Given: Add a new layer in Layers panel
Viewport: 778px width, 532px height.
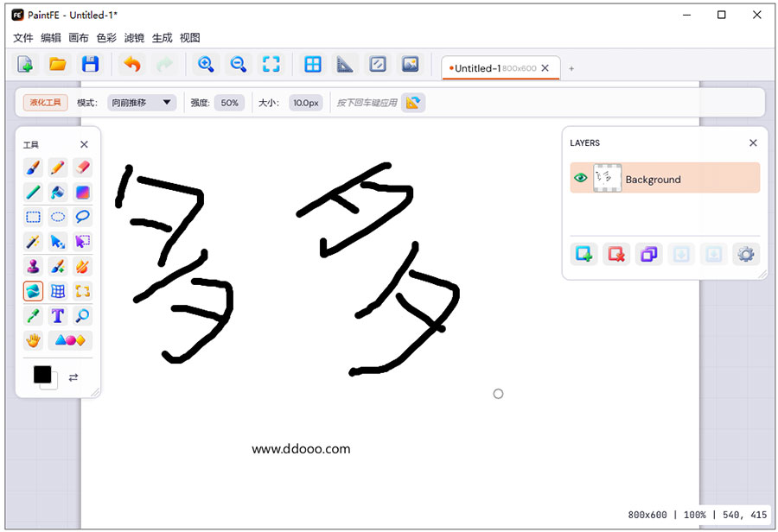Looking at the screenshot, I should 583,255.
